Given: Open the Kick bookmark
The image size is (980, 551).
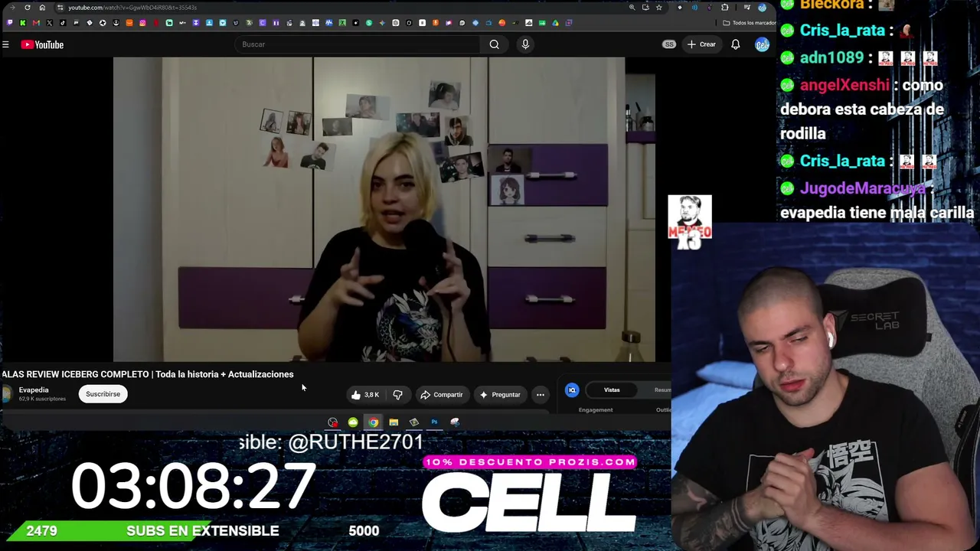Looking at the screenshot, I should pyautogui.click(x=22, y=23).
